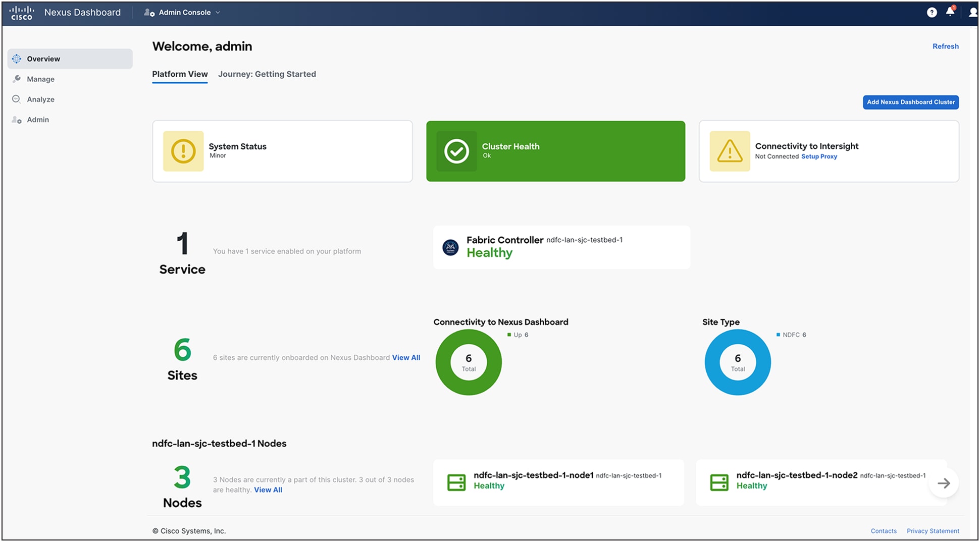Image resolution: width=980 pixels, height=542 pixels.
Task: Click the blue Site Type donut chart
Action: (x=738, y=362)
